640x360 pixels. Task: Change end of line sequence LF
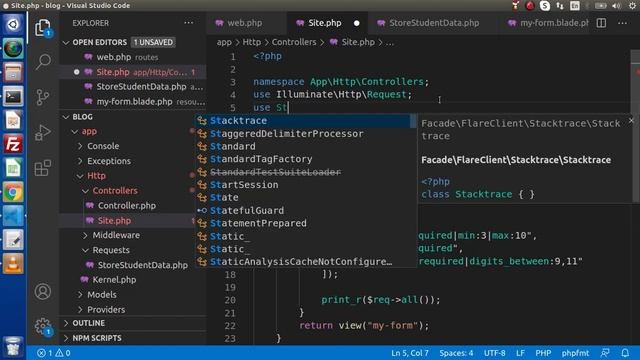point(520,353)
